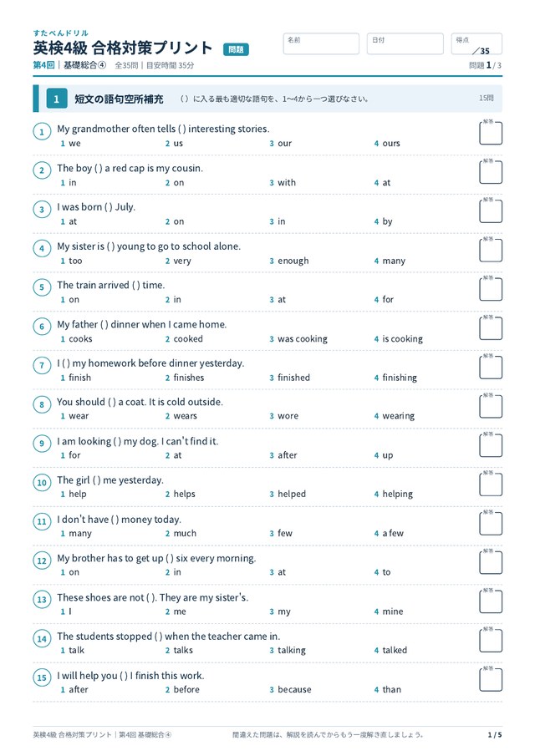Choose option 4 'mine' for question 13
The height and width of the screenshot is (756, 535).
389,611
